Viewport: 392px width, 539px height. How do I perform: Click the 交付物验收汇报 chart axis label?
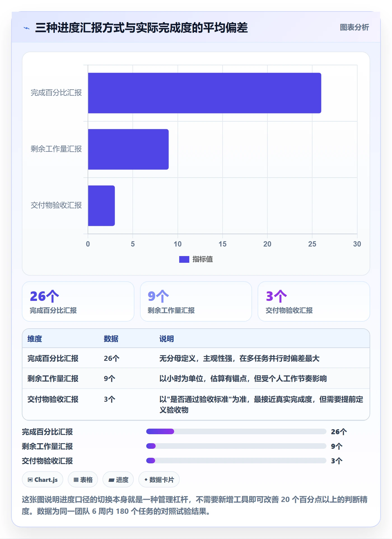56,205
